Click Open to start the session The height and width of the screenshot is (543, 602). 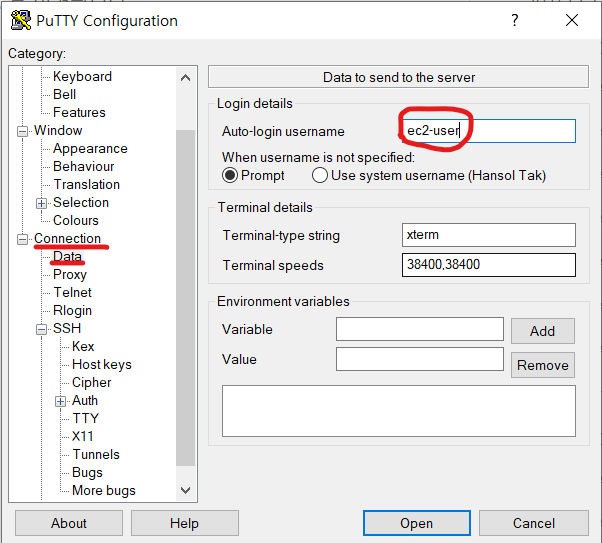(x=417, y=523)
